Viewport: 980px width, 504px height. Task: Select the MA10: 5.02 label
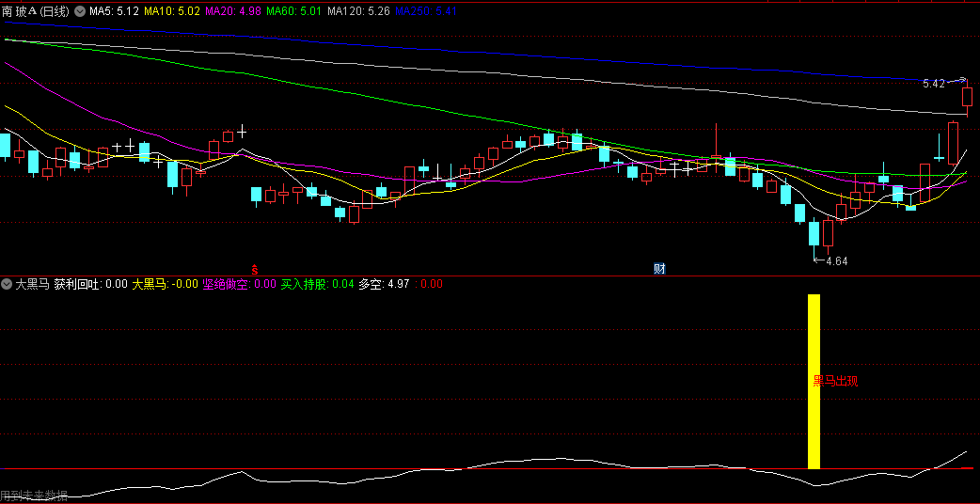(x=172, y=10)
